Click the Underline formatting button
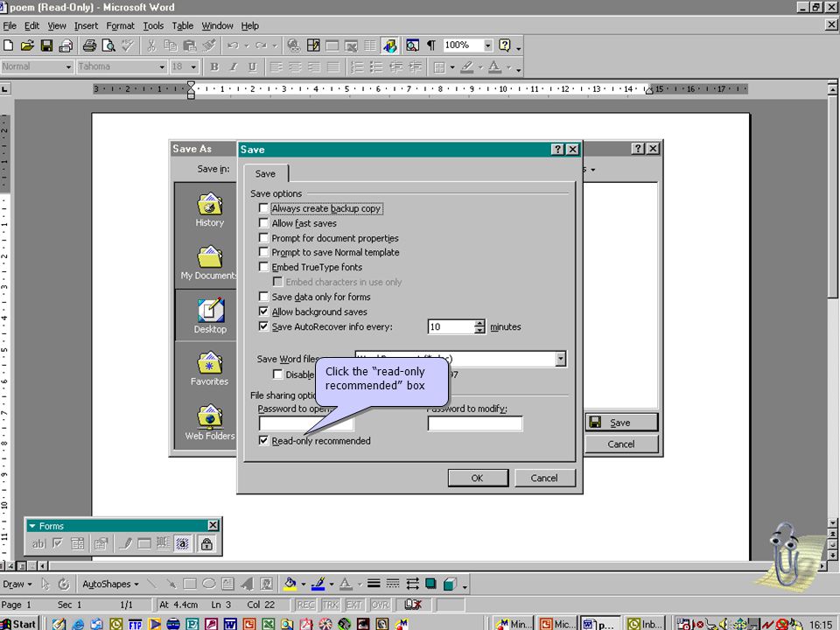 (x=252, y=67)
